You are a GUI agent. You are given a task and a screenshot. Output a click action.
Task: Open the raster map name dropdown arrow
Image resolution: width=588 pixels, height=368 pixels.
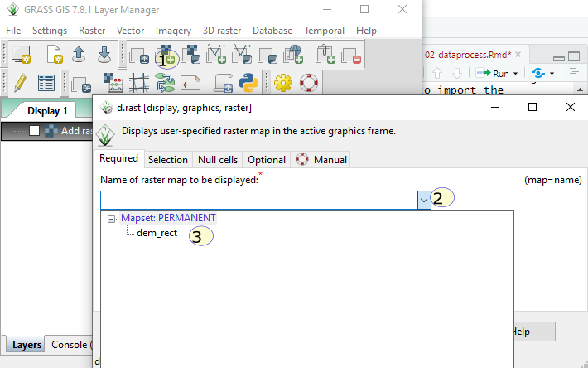423,200
